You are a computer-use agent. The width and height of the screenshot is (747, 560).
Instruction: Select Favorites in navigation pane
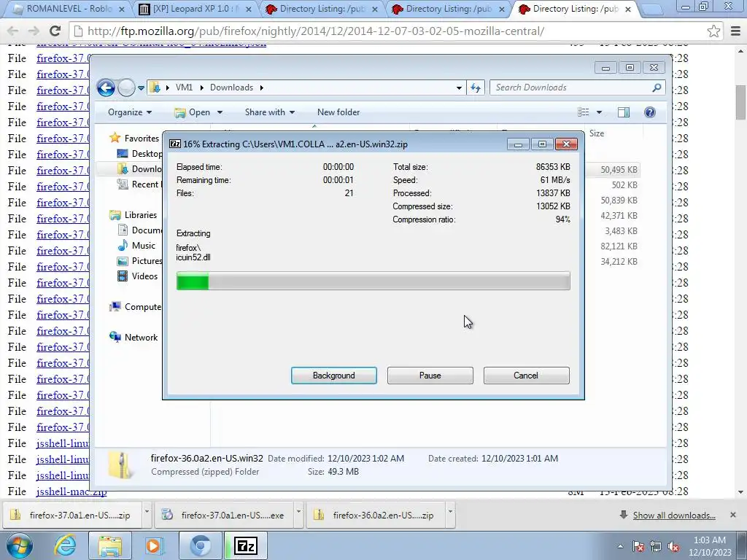coord(134,138)
